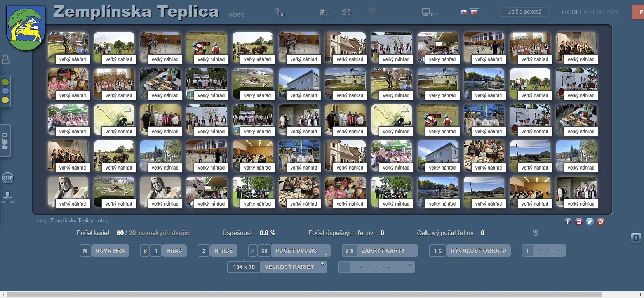
Task: Select the green color circle
Action: click(5, 82)
